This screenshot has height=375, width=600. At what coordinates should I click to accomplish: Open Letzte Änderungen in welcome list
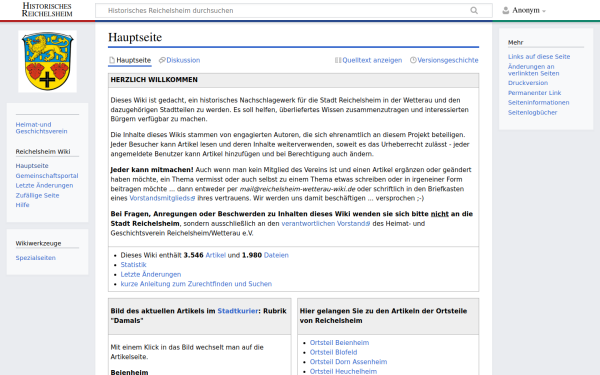coord(151,274)
